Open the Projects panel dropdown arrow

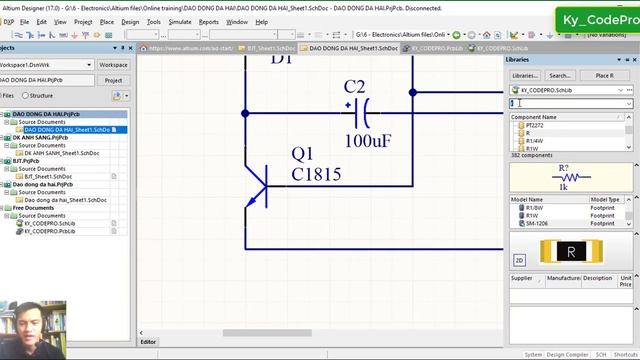click(x=115, y=48)
